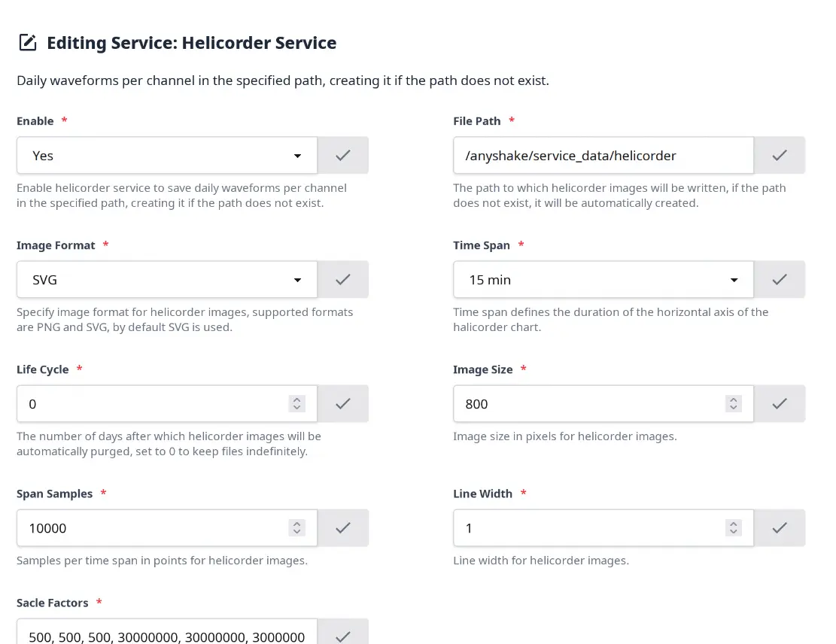836x644 pixels.
Task: Open the Time Span dropdown showing 15 min
Action: 603,279
